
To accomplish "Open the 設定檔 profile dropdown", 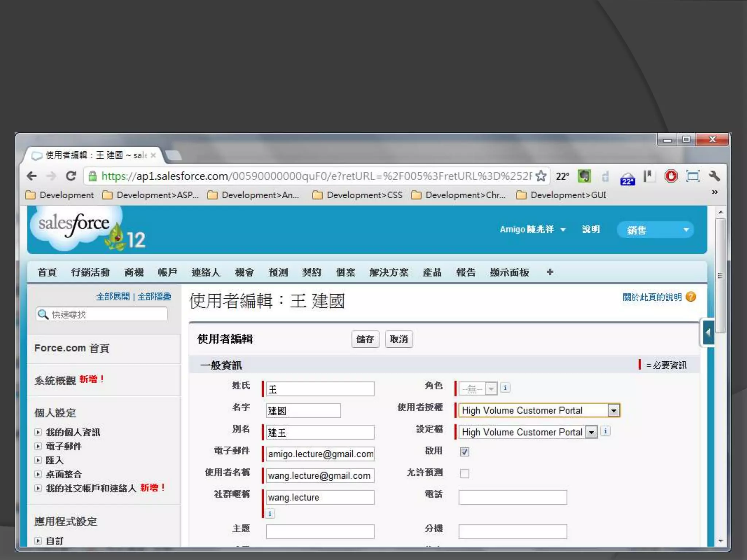I will click(x=591, y=432).
